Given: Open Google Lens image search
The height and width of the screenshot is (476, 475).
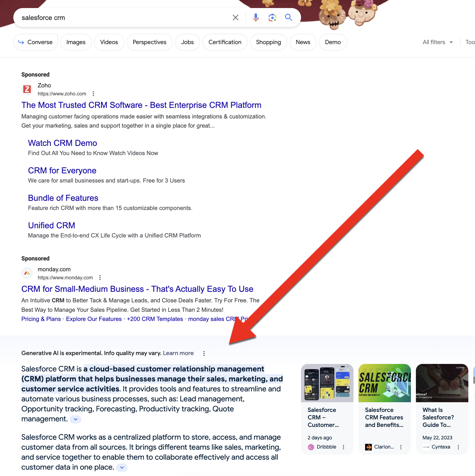Looking at the screenshot, I should 272,18.
